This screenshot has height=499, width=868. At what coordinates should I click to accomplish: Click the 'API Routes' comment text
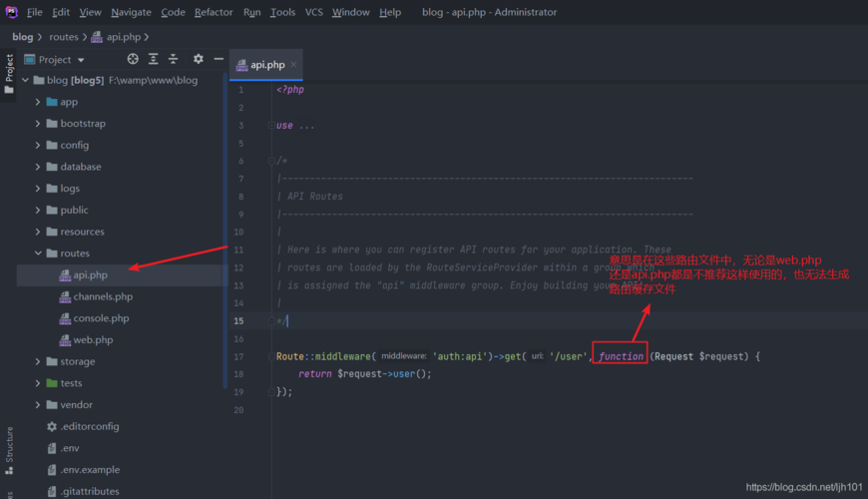tap(315, 197)
